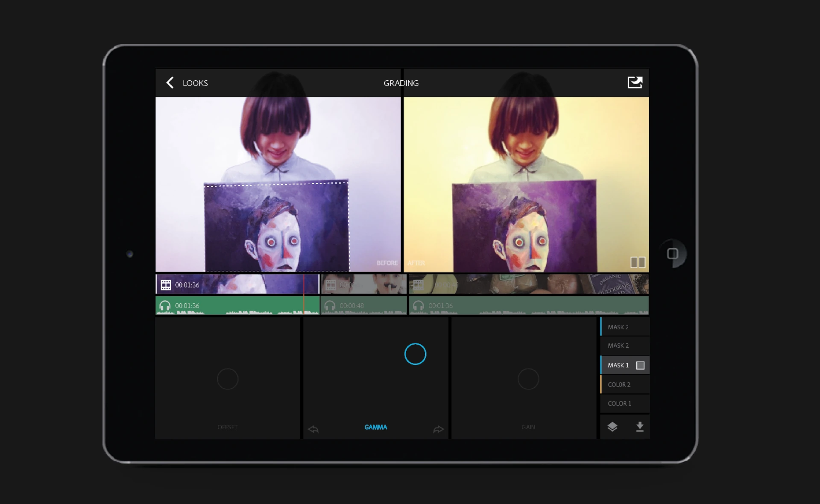Select the first video clip filmstrip icon
820x504 pixels.
click(166, 285)
